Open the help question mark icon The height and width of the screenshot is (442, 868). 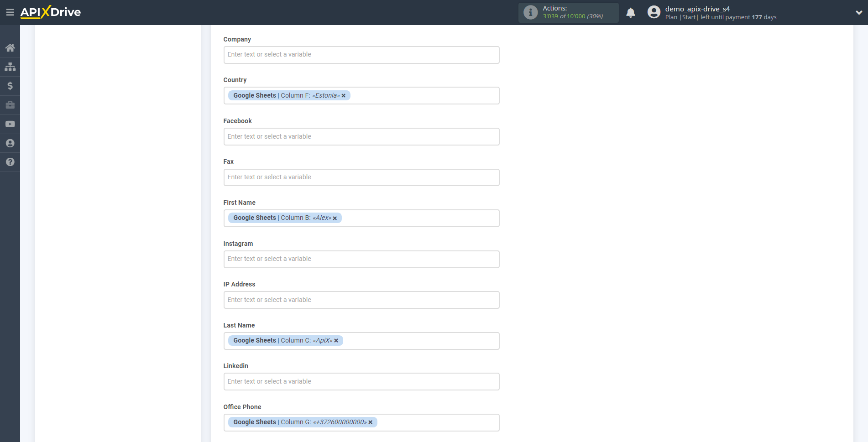pyautogui.click(x=10, y=162)
